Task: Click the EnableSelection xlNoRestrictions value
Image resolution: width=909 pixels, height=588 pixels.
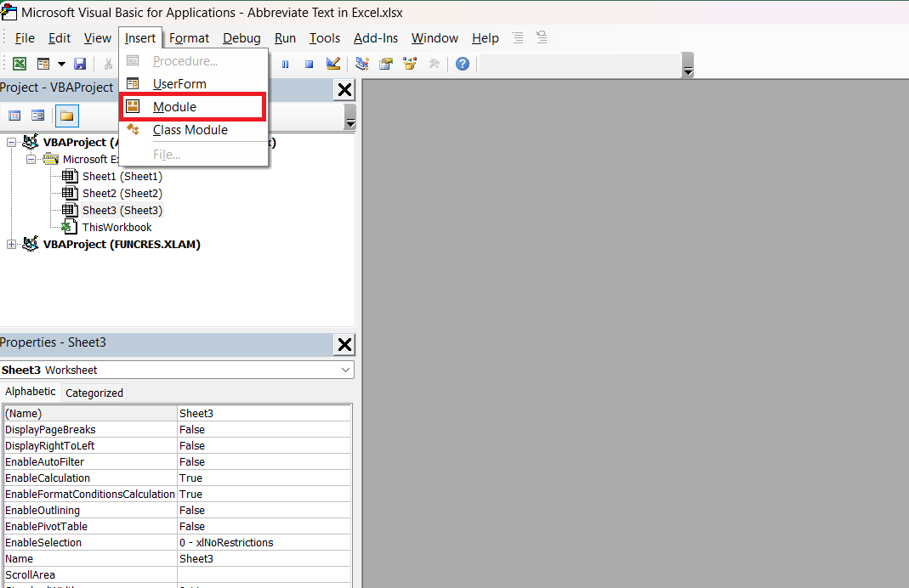Action: [264, 542]
